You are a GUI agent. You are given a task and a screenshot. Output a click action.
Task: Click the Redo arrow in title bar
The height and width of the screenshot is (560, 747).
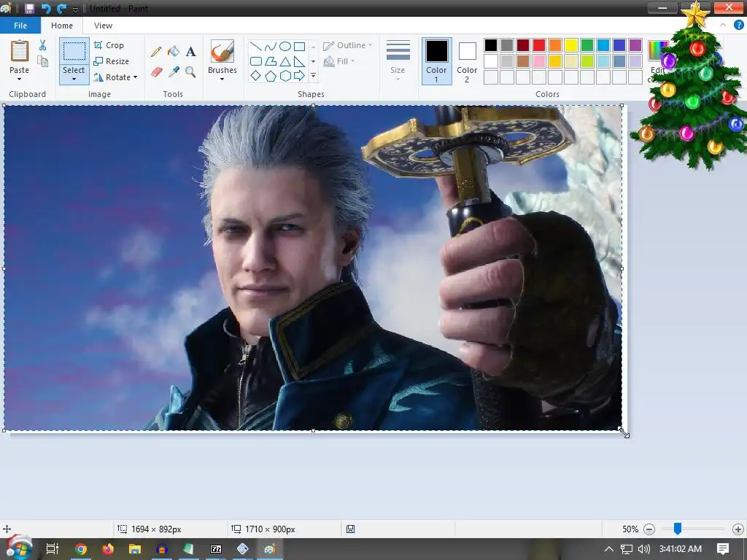[x=61, y=9]
